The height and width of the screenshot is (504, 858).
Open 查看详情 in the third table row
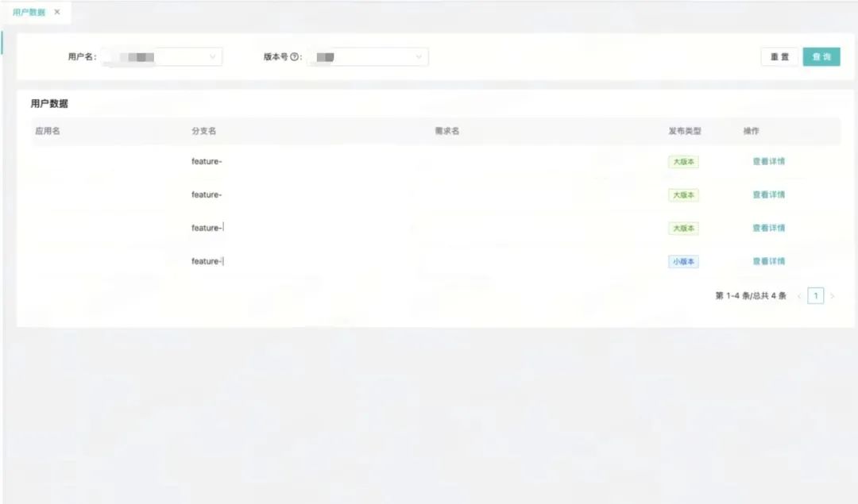coord(769,228)
